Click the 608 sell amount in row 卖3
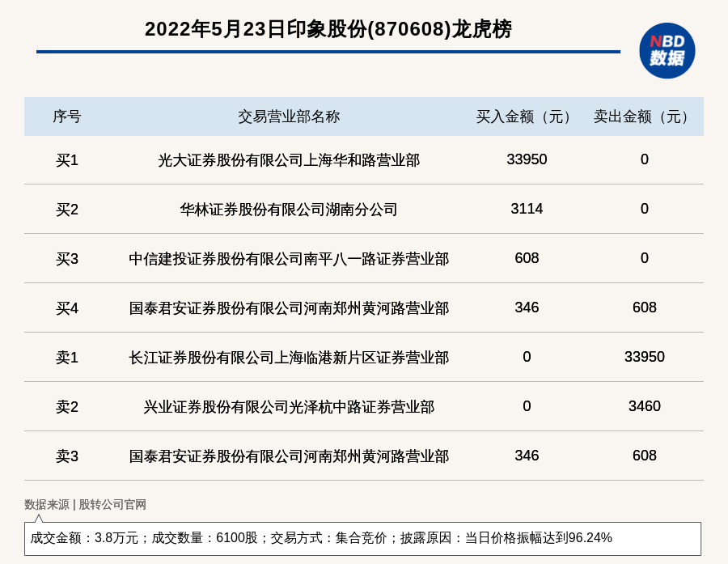 tap(645, 456)
